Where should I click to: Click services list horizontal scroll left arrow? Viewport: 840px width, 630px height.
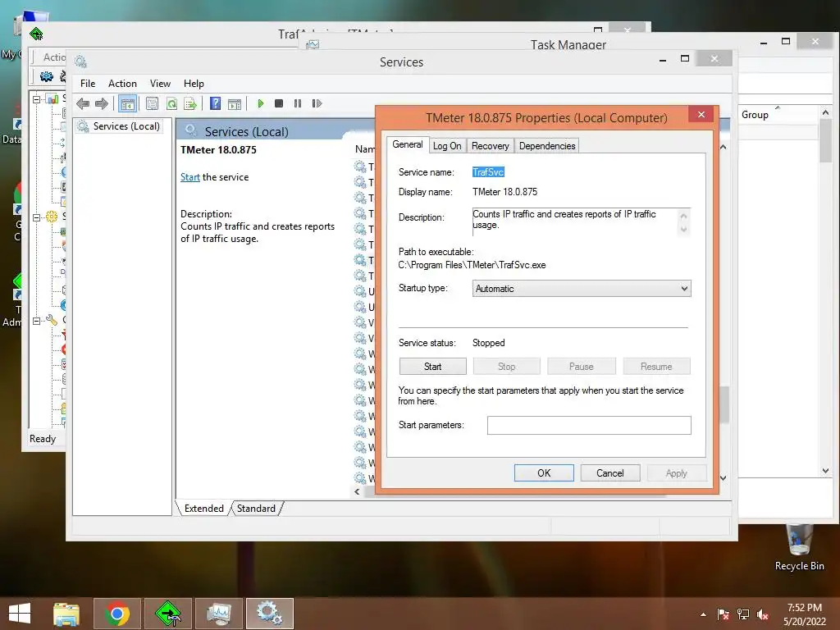point(358,491)
